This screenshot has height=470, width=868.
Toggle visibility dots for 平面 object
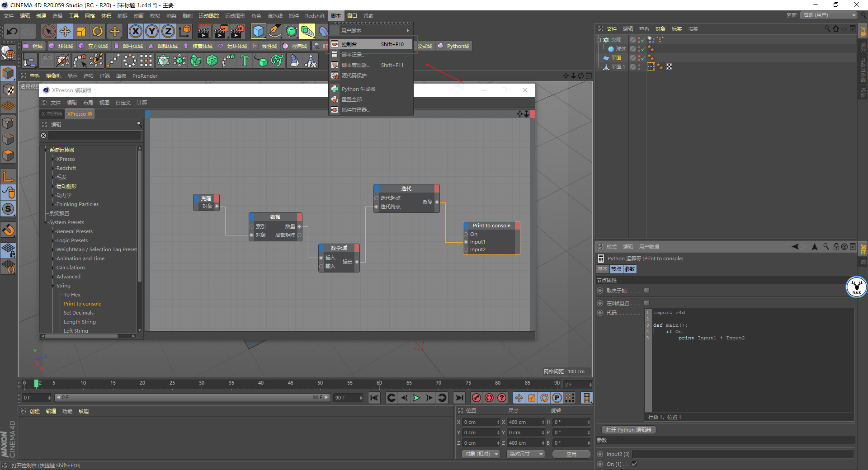[x=639, y=58]
